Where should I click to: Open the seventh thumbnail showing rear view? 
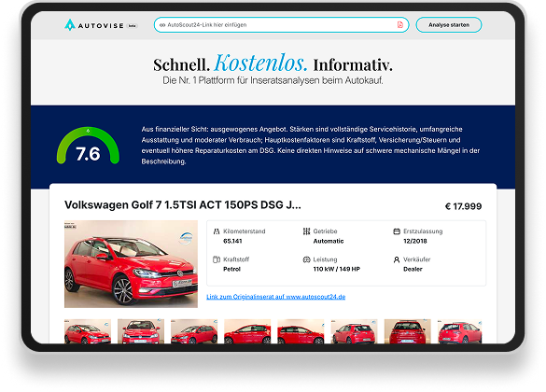click(408, 331)
